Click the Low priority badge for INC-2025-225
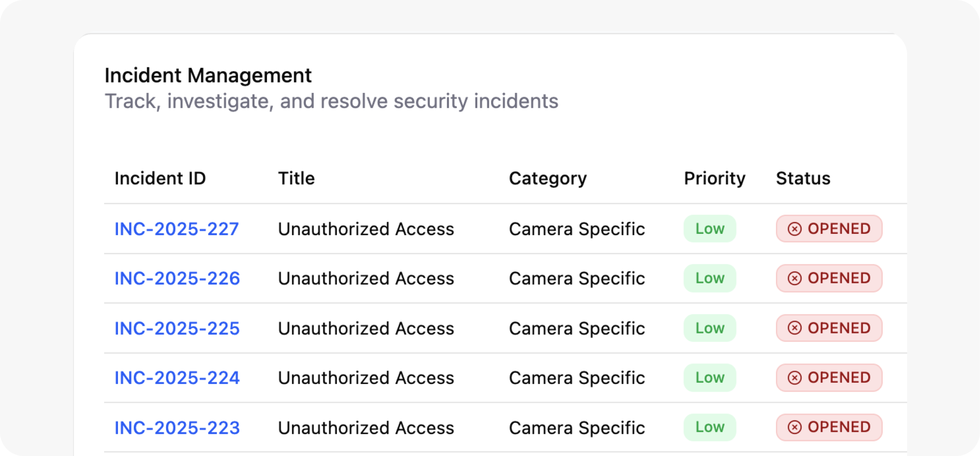Viewport: 980px width, 456px height. (x=710, y=328)
